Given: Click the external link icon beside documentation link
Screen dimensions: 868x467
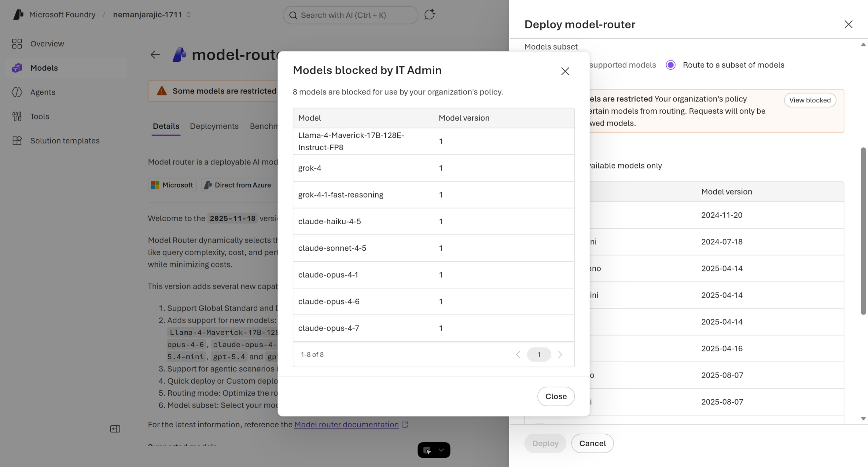Looking at the screenshot, I should click(x=405, y=424).
